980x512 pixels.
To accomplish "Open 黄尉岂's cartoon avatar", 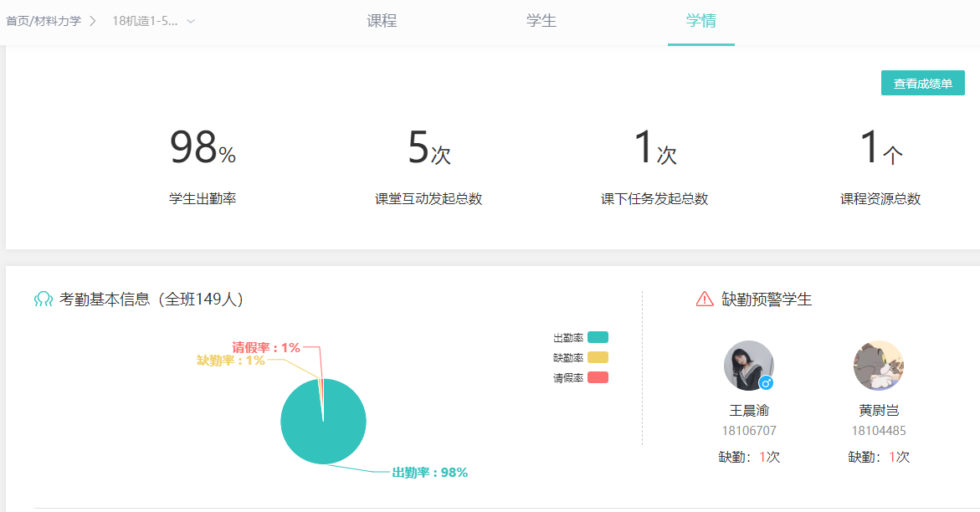I will click(x=878, y=366).
